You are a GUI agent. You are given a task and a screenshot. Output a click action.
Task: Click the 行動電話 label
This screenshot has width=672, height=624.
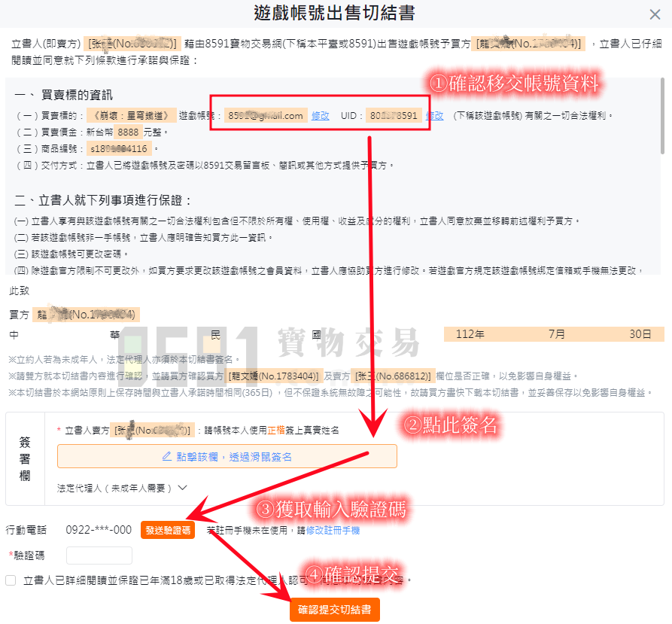(x=26, y=530)
